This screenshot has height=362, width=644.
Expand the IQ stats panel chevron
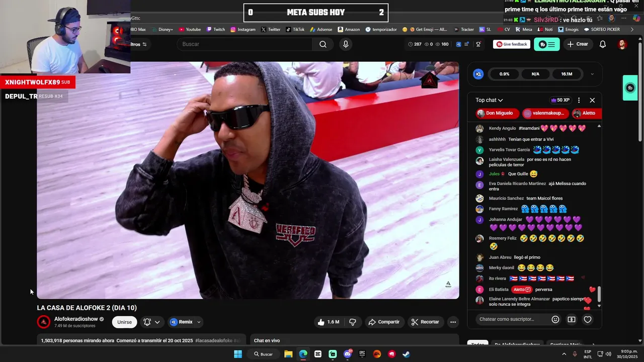[x=592, y=74]
